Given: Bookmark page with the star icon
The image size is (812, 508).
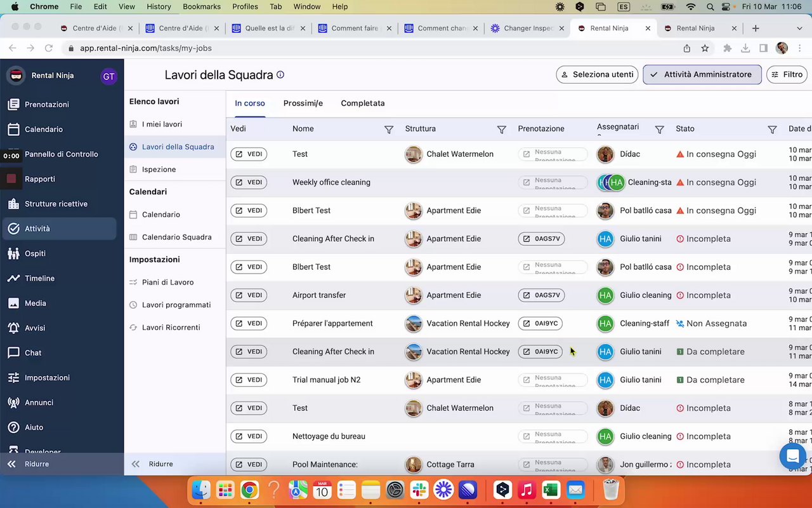Looking at the screenshot, I should pos(705,48).
